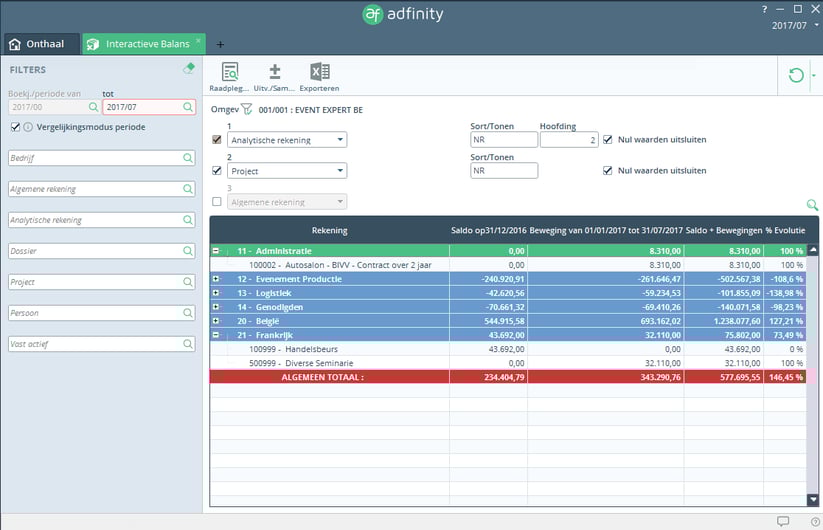The image size is (823, 530).
Task: Expand the 12 - Evenement Productie row
Action: click(x=216, y=279)
